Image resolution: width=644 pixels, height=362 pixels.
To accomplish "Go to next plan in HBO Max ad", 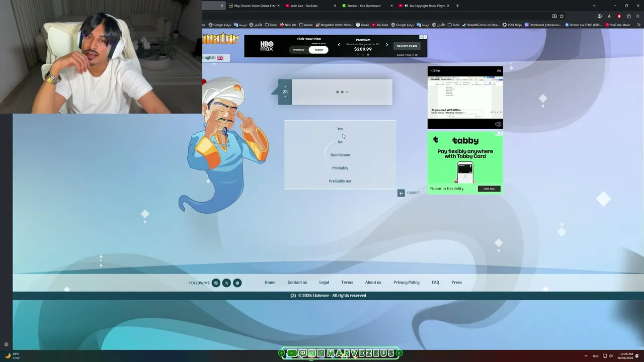I will [x=387, y=45].
